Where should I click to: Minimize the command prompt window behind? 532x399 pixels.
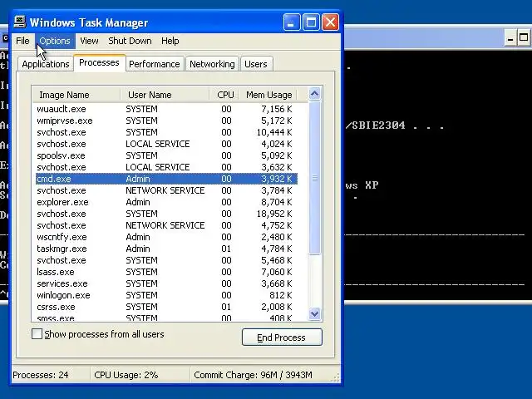click(510, 38)
